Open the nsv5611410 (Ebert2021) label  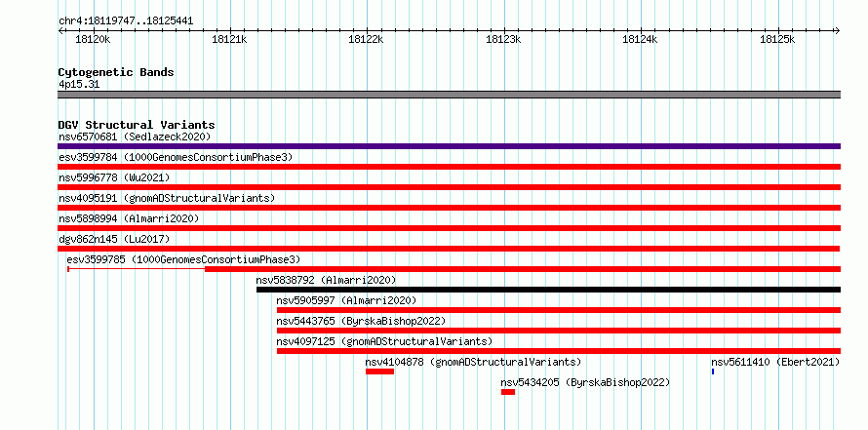point(775,362)
